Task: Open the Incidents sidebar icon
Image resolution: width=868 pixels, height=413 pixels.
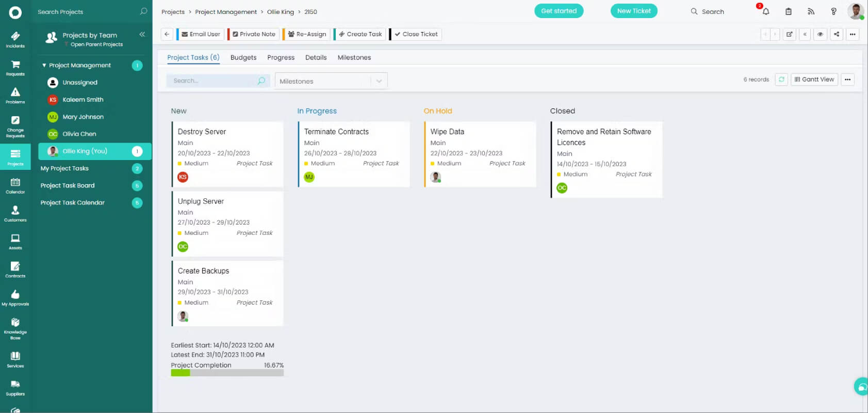Action: pyautogui.click(x=15, y=39)
